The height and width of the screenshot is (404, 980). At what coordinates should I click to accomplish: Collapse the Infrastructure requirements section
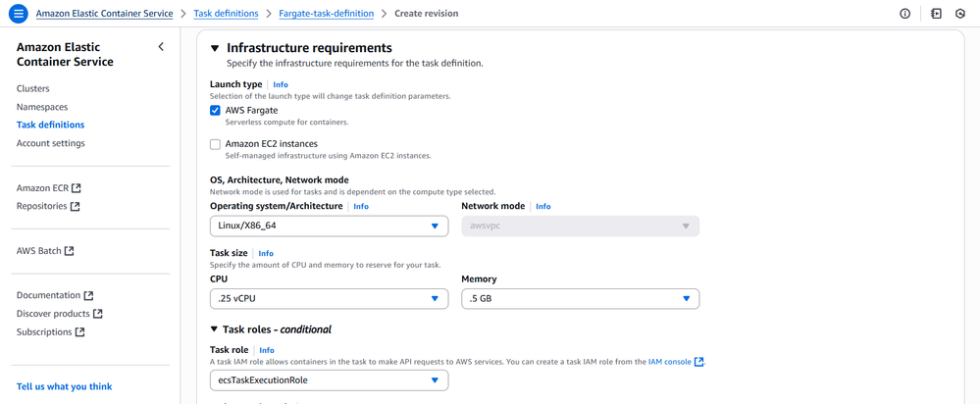[x=215, y=48]
